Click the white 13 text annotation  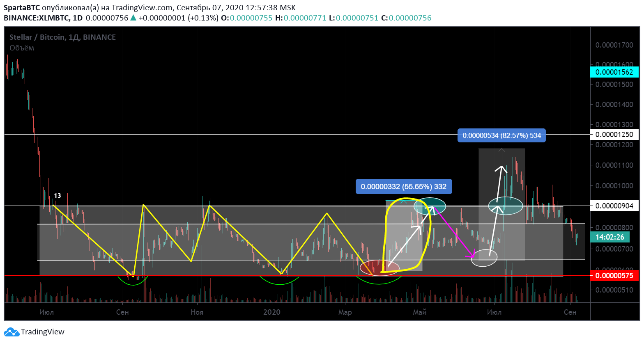point(57,196)
